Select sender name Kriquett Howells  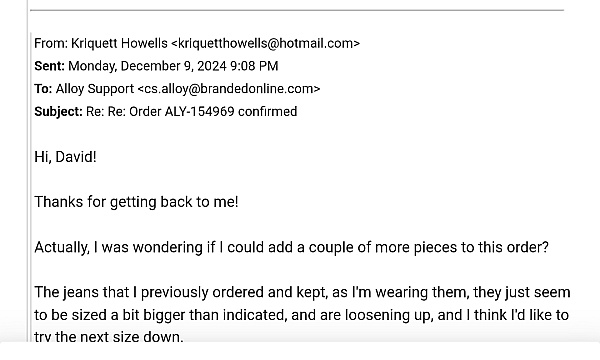(119, 43)
